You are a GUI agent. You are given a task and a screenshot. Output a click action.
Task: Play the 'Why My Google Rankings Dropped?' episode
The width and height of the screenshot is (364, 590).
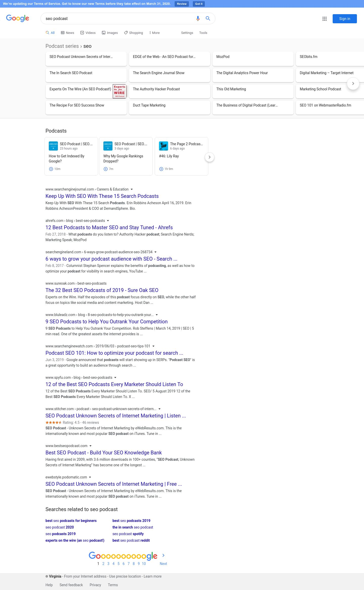[x=105, y=169]
